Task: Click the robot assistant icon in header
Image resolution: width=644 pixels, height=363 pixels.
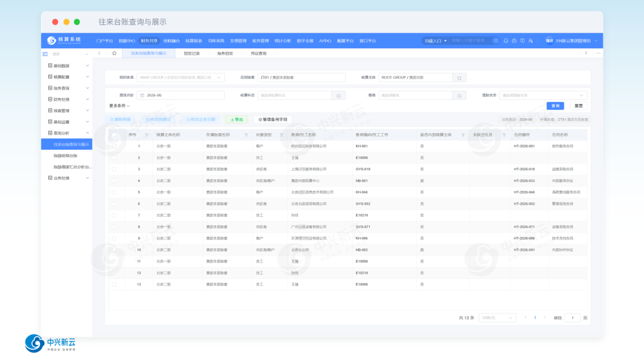Action: pos(514,41)
